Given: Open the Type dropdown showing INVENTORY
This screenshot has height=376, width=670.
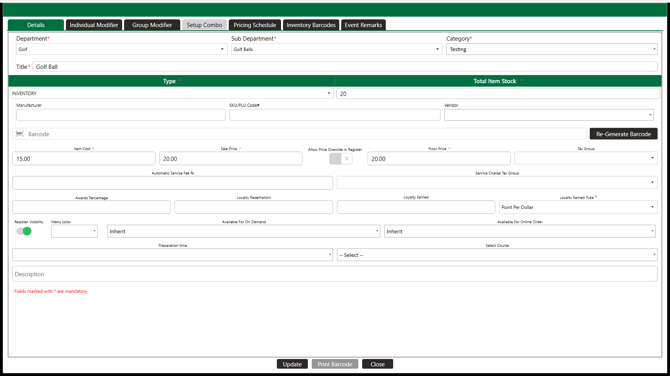Looking at the screenshot, I should (171, 93).
